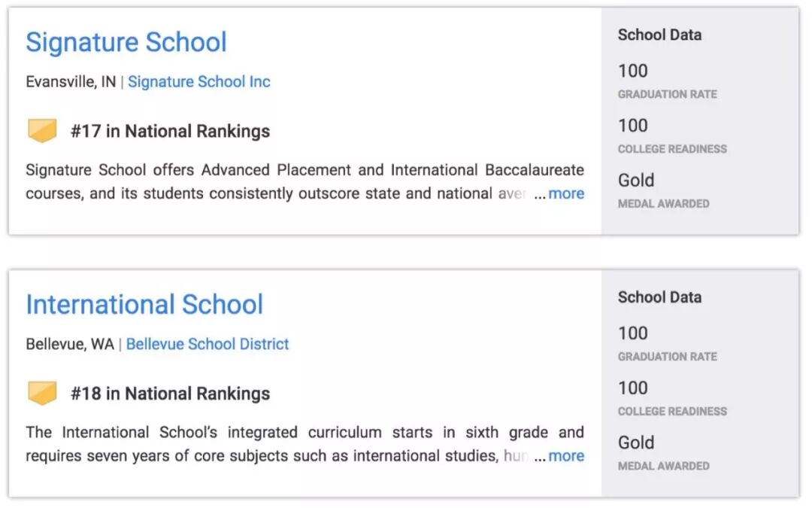Open the Signature School title link
812x508 pixels.
point(126,42)
